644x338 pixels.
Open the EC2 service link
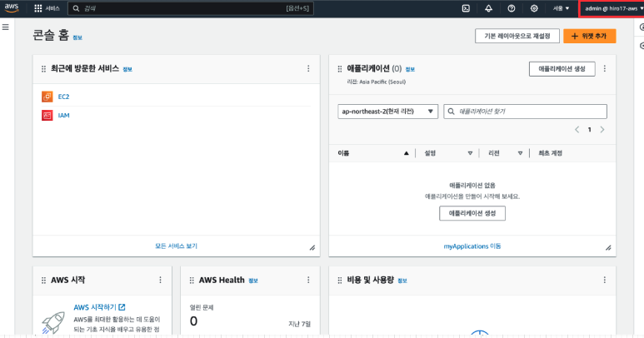63,97
